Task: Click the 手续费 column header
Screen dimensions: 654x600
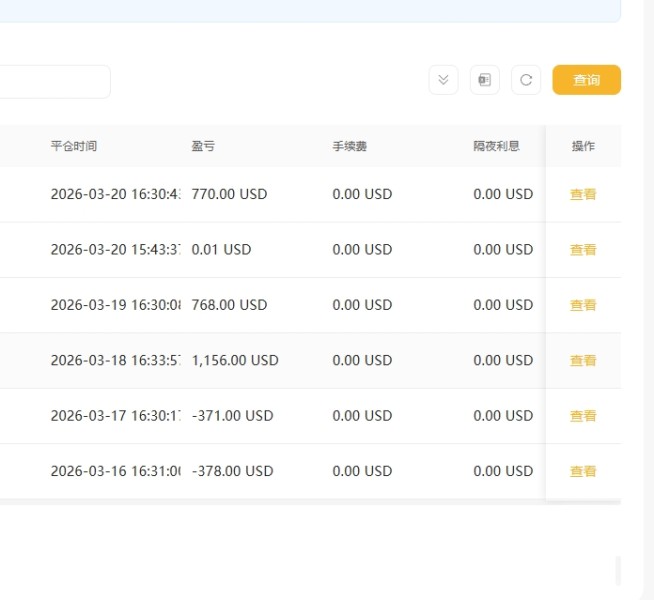Action: coord(350,146)
